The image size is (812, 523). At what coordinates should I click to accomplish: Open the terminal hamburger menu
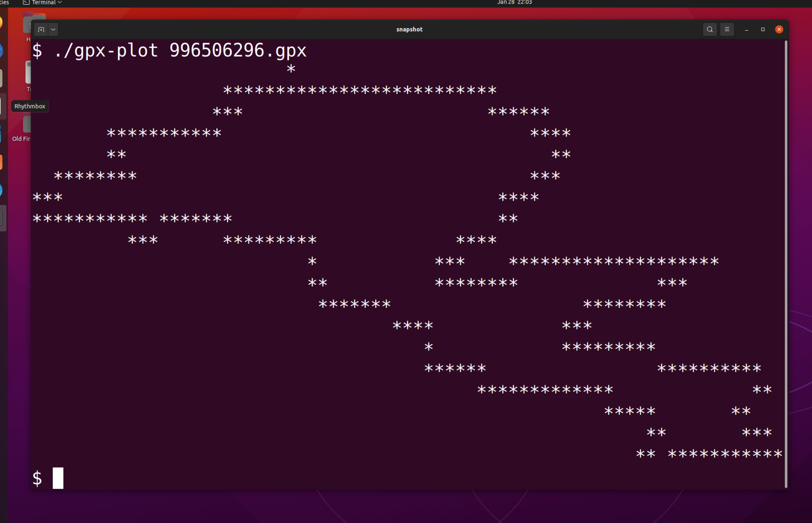[727, 30]
